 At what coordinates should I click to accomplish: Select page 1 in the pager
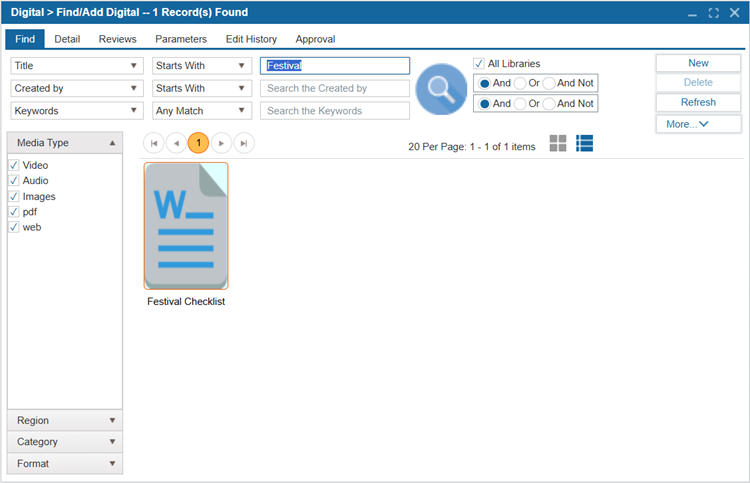tap(199, 143)
